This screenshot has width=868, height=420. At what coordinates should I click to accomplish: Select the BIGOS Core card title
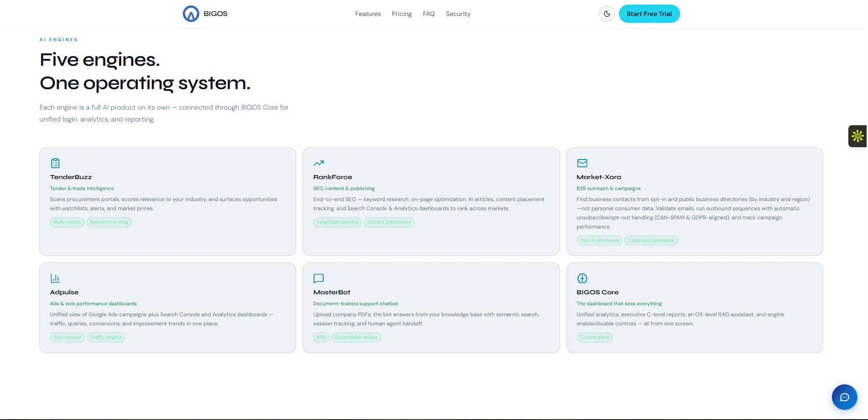coord(597,292)
